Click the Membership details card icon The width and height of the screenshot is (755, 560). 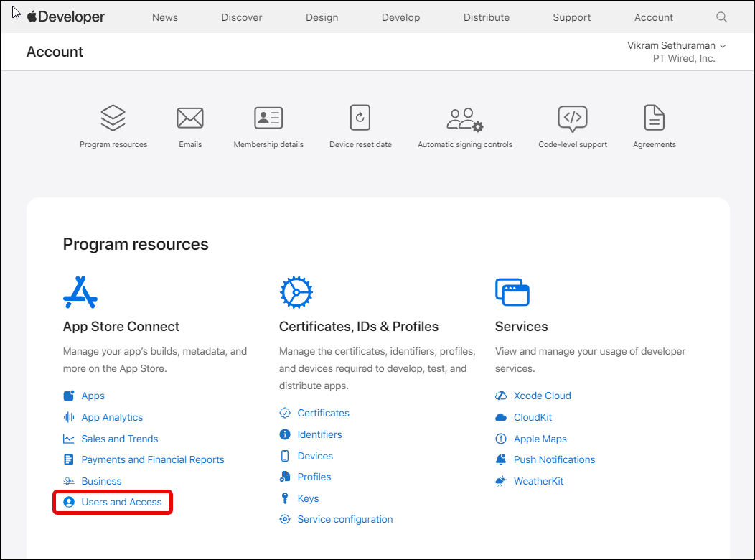pos(268,118)
